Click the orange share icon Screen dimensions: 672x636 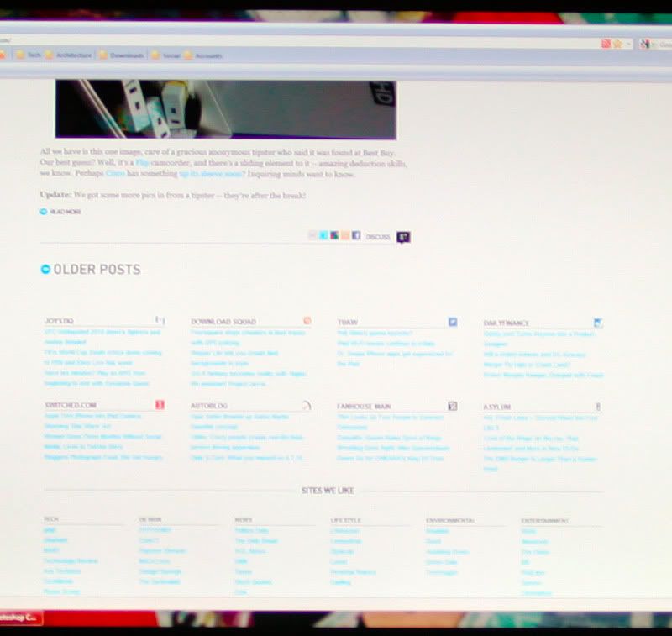[345, 235]
